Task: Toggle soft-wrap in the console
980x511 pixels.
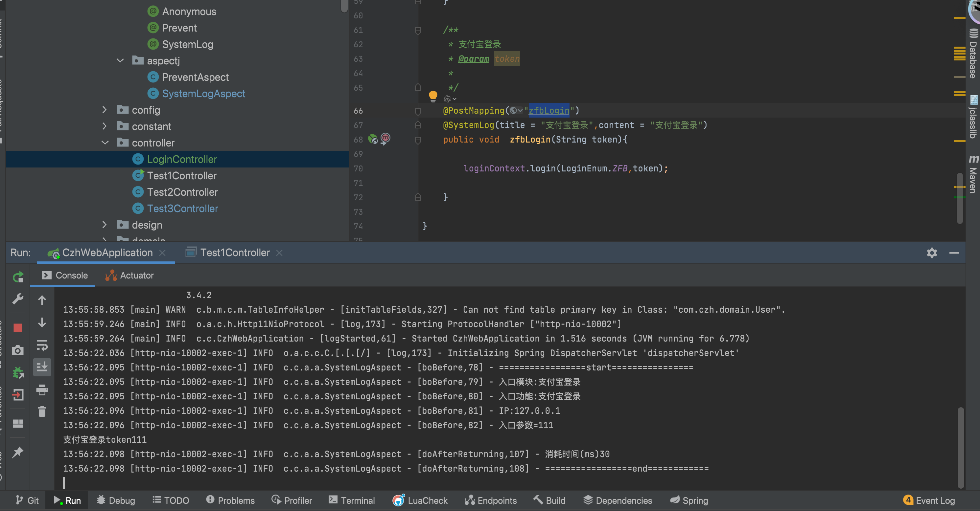Action: [42, 345]
